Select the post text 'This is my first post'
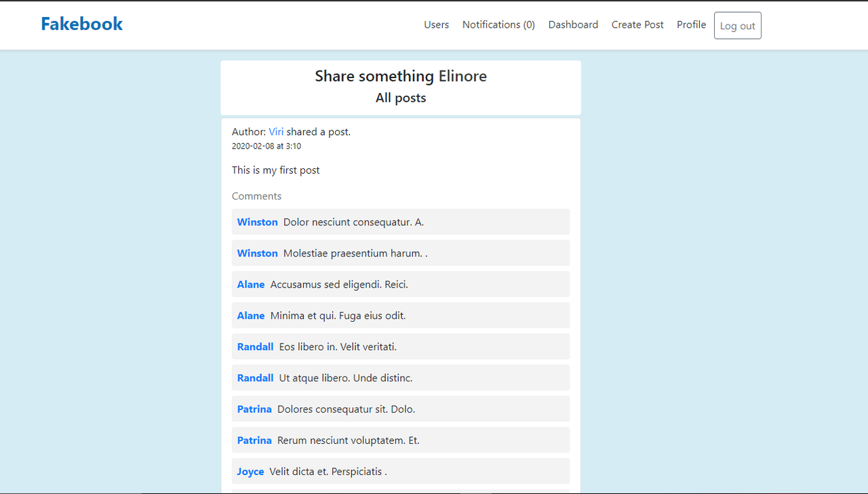Image resolution: width=868 pixels, height=494 pixels. click(x=275, y=170)
